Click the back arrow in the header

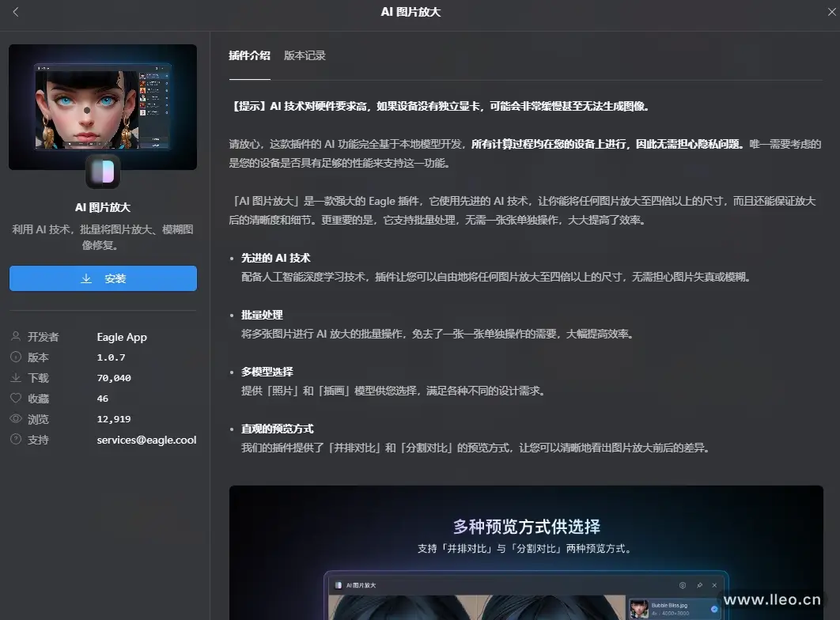16,12
